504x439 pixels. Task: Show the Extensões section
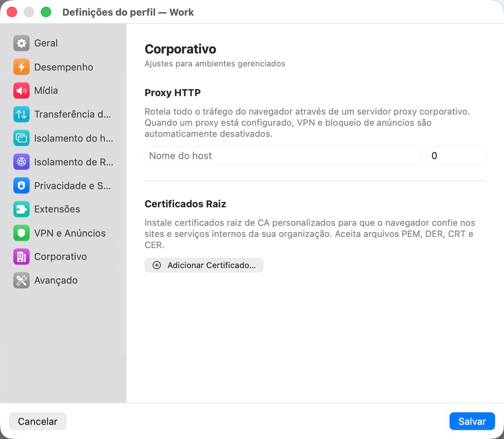[x=63, y=209]
